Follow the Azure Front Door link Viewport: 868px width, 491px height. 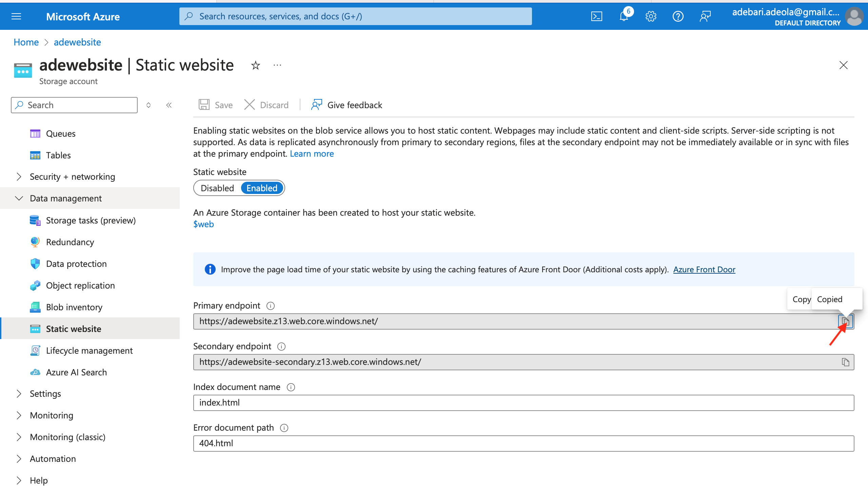pyautogui.click(x=704, y=270)
